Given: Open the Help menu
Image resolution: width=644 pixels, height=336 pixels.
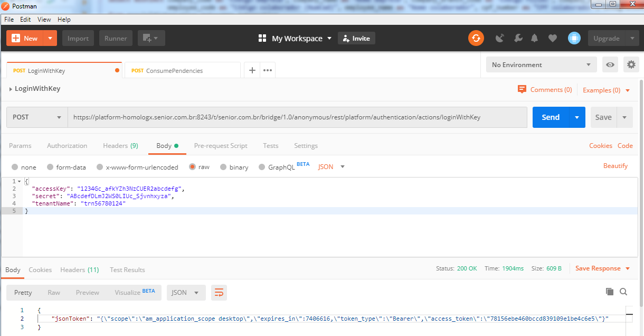Looking at the screenshot, I should click(64, 19).
